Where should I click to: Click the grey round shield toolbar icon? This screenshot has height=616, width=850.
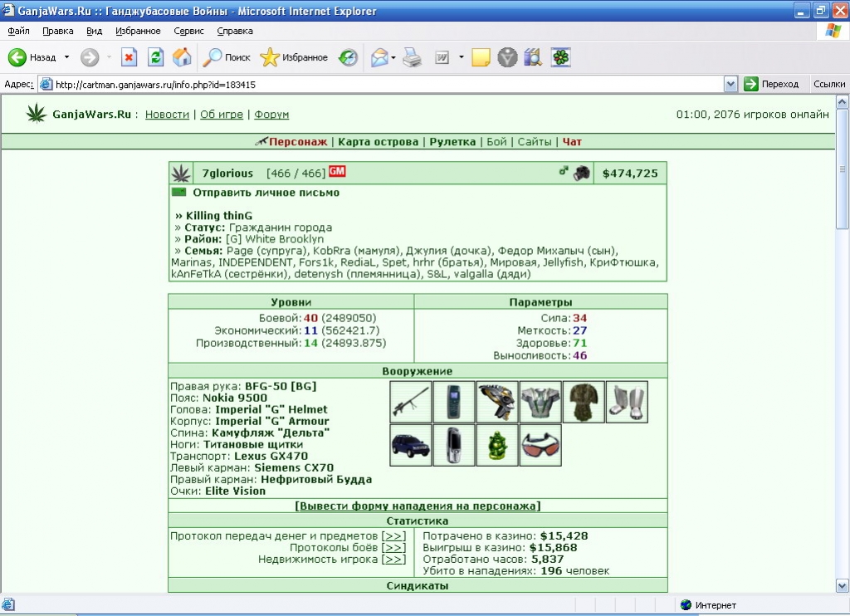(507, 57)
